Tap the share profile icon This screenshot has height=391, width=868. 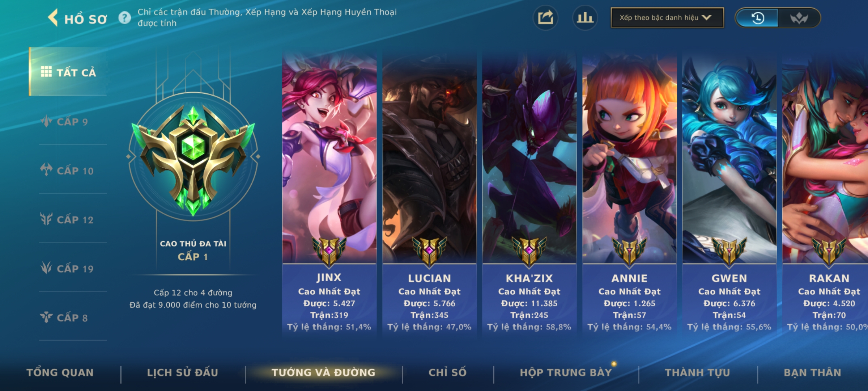[545, 18]
